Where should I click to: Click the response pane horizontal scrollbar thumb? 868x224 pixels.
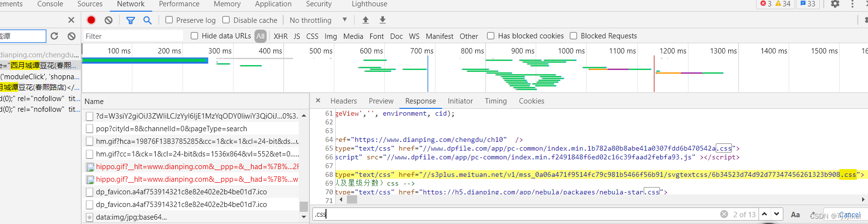pos(352,199)
